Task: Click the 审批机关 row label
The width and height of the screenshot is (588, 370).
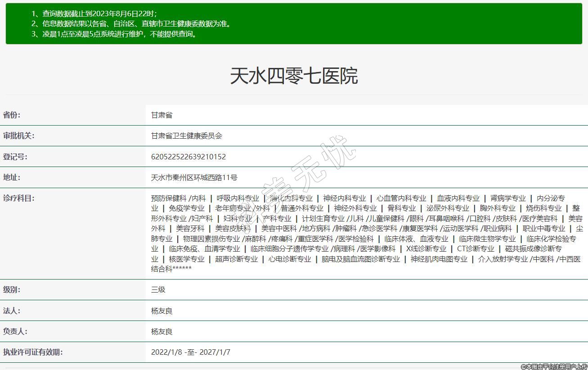Action: pos(18,136)
